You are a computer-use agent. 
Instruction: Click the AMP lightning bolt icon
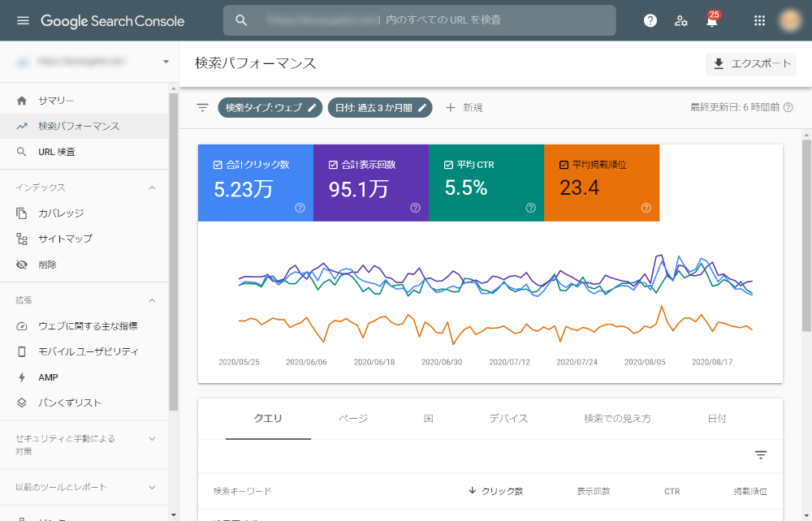point(22,377)
